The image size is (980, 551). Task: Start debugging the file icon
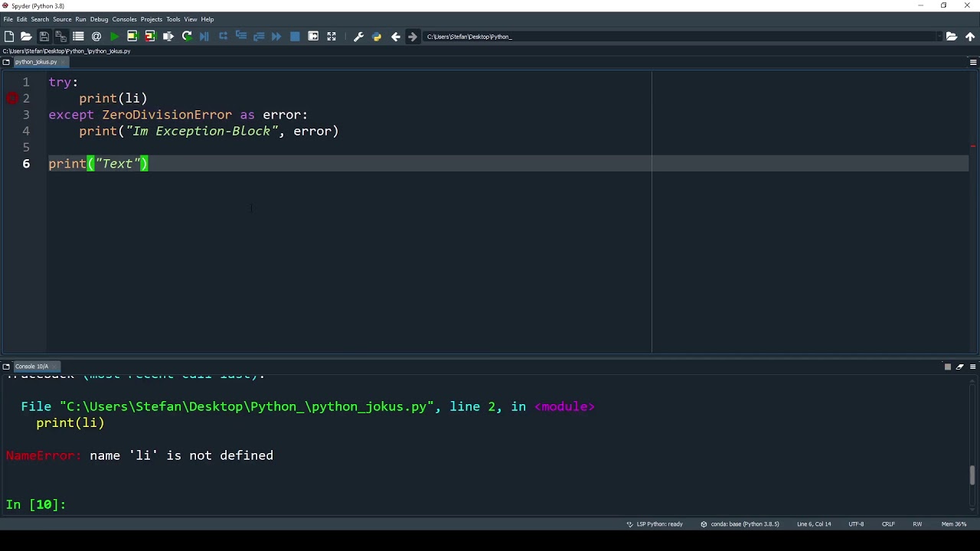204,36
